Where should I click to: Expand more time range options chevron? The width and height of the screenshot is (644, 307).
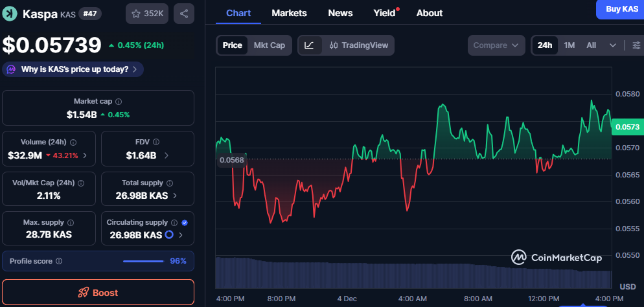click(613, 45)
